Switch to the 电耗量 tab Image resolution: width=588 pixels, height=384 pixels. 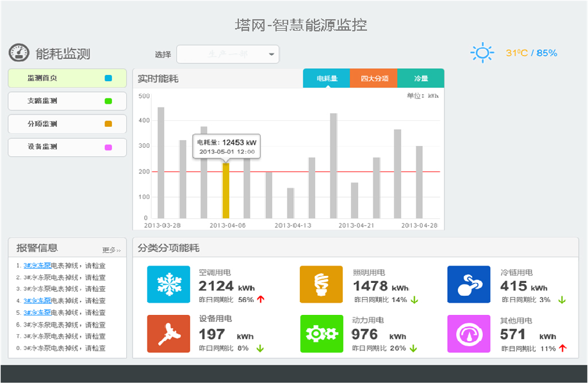327,79
